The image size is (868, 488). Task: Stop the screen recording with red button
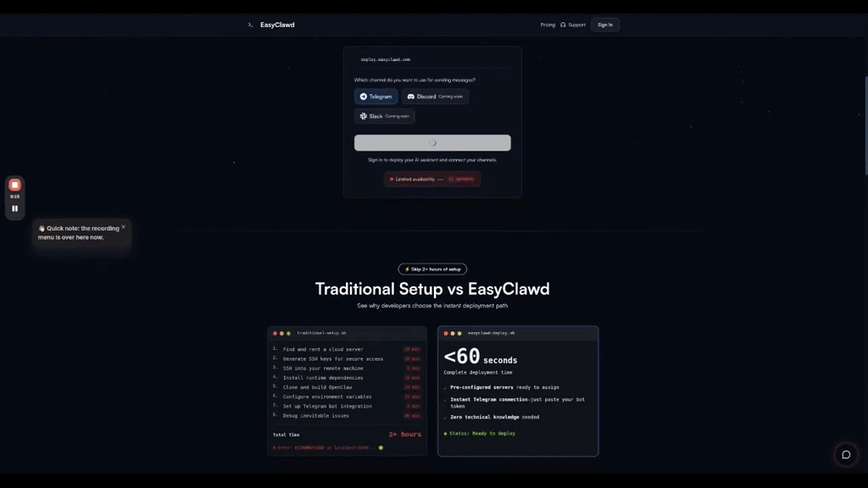[x=15, y=185]
